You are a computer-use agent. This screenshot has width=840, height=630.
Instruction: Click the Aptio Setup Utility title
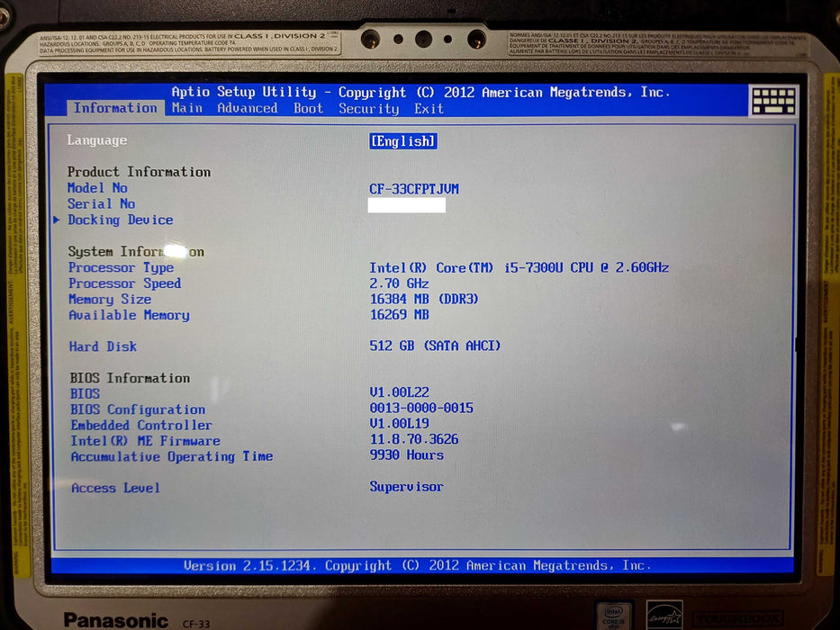[x=421, y=92]
